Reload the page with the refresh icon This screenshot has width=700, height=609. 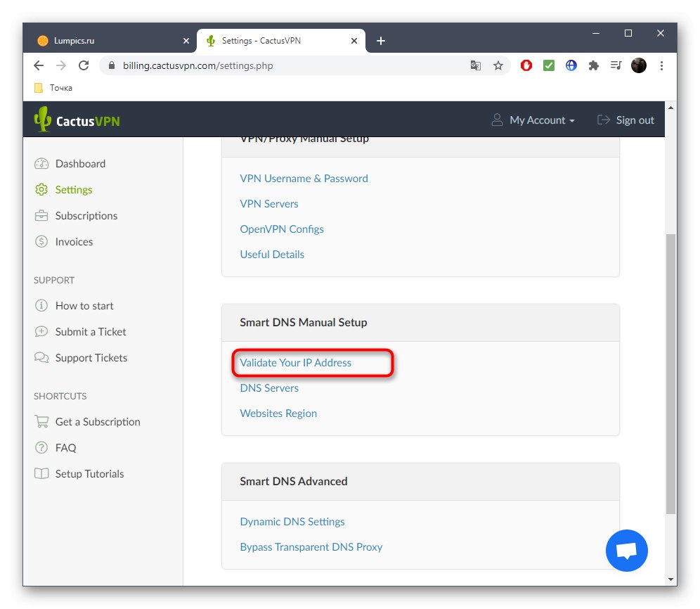point(84,65)
